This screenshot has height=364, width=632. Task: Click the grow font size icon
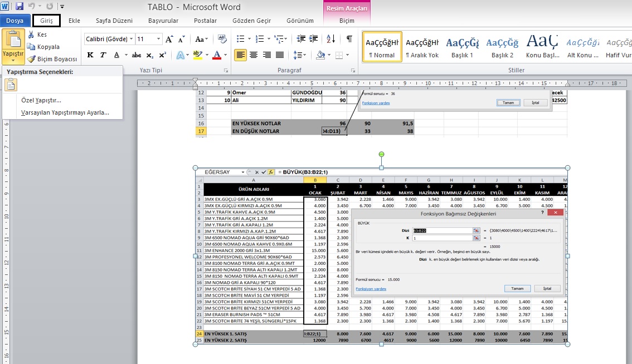[x=169, y=39]
